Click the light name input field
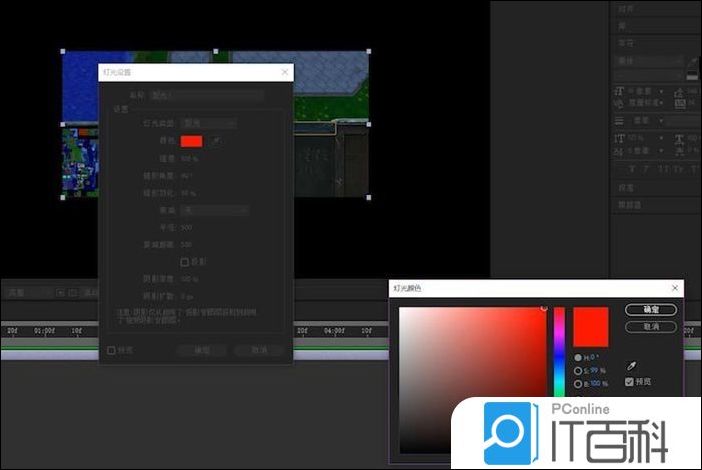This screenshot has height=470, width=702. tap(207, 95)
